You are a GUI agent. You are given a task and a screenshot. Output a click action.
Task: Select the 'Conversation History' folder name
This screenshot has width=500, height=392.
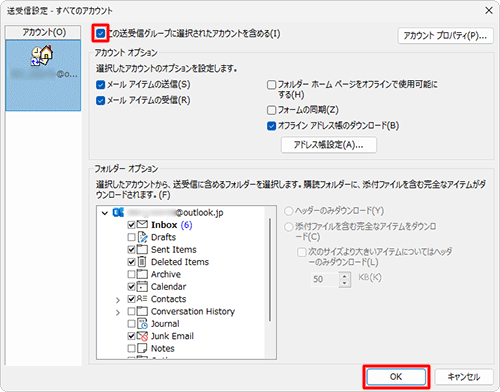point(193,311)
